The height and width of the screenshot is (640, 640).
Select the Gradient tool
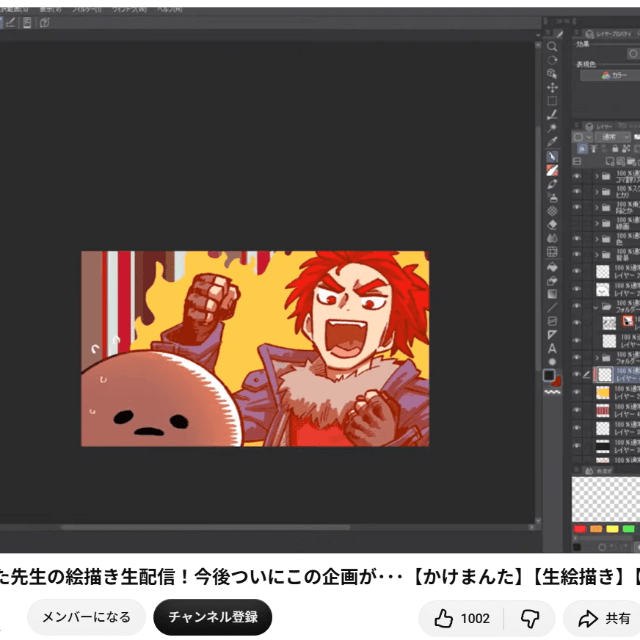(552, 294)
